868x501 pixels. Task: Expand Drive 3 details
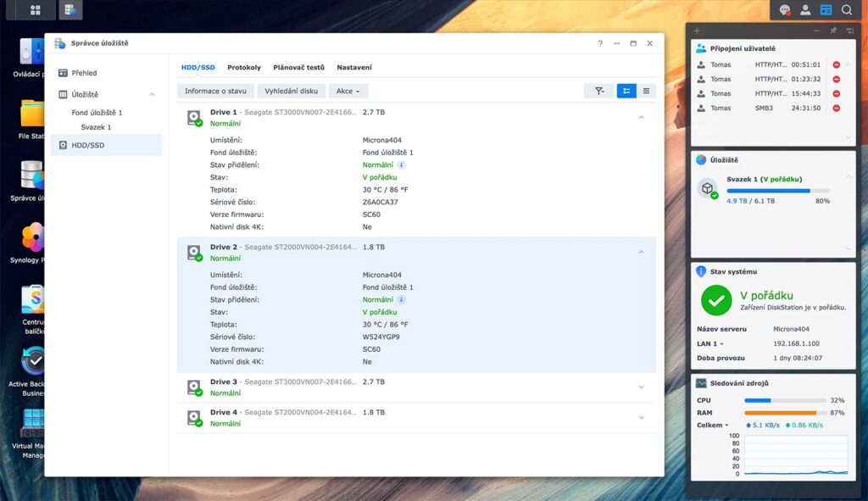(641, 387)
